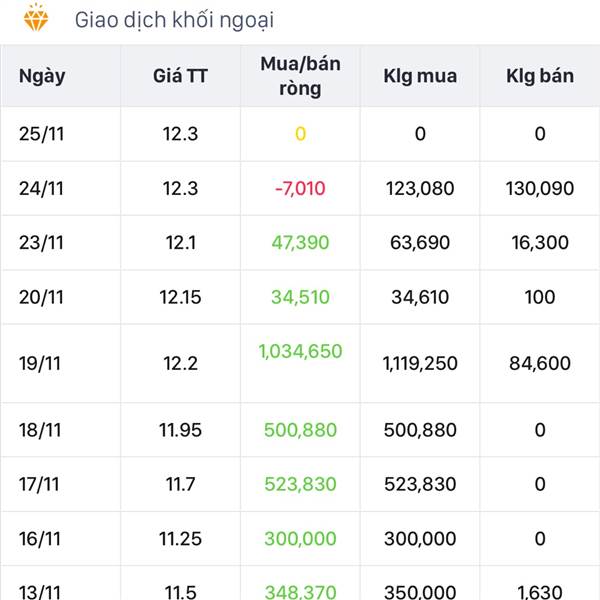Select the 25/11 date row
The width and height of the screenshot is (600, 600).
point(300,134)
